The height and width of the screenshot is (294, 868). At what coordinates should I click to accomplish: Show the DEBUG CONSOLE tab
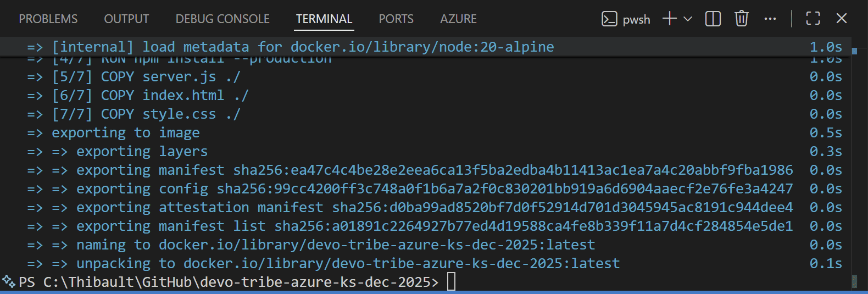click(x=222, y=19)
